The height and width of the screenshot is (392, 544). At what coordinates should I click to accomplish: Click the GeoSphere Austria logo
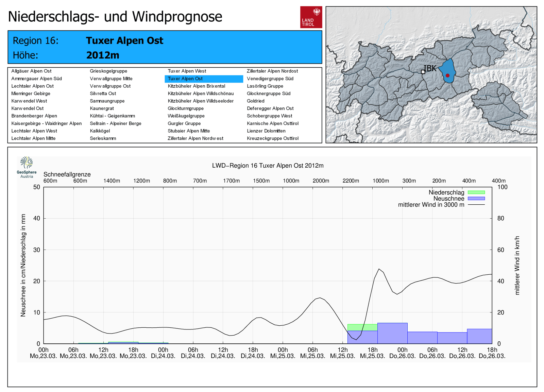point(27,167)
